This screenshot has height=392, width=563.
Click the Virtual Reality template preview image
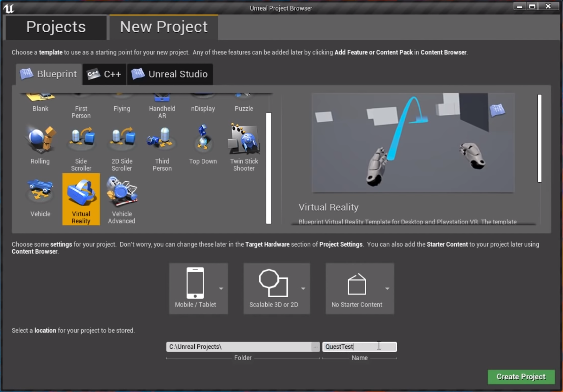(x=413, y=143)
